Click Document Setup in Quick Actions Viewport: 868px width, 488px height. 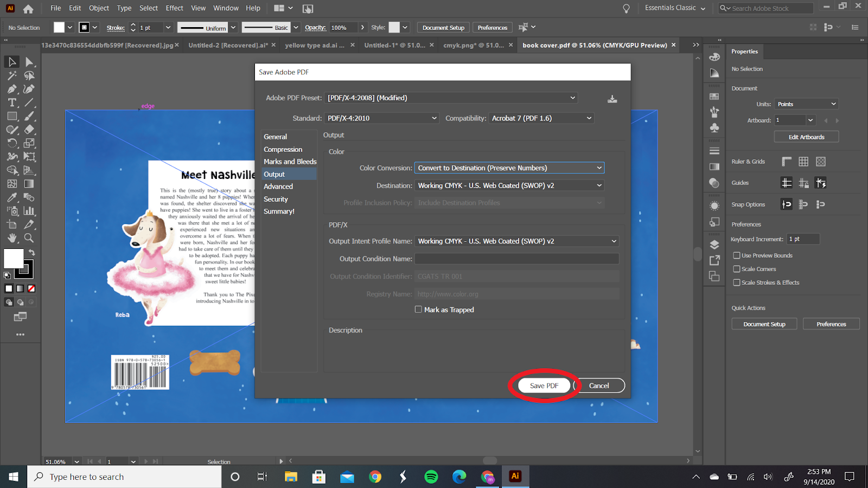tap(764, 324)
